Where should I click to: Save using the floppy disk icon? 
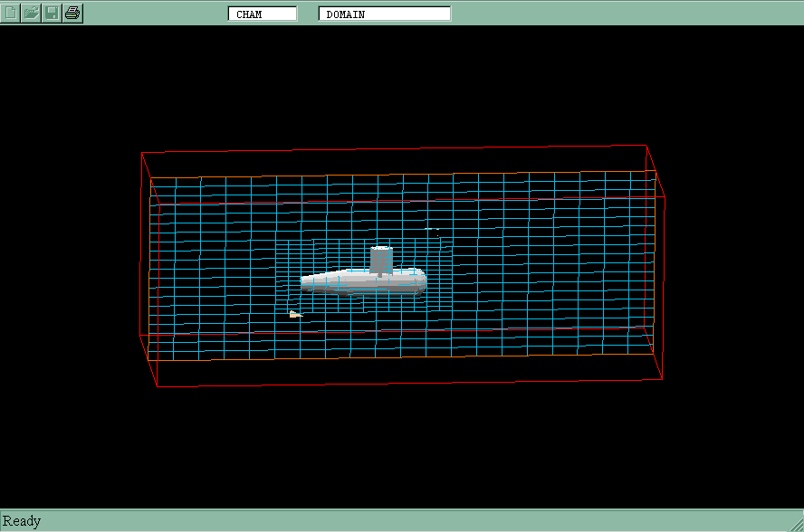tap(53, 13)
